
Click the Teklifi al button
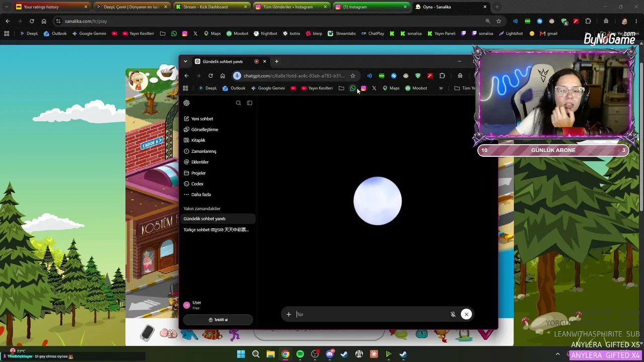[x=218, y=320]
